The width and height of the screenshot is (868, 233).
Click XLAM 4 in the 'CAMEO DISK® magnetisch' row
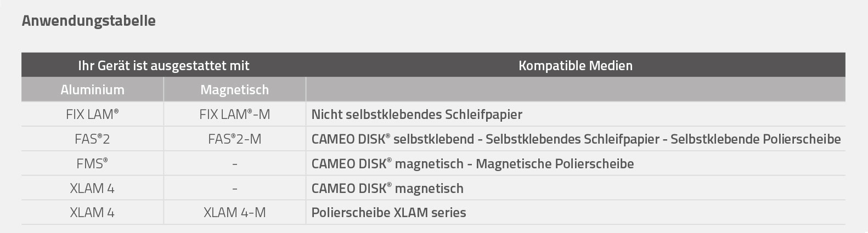(x=92, y=188)
